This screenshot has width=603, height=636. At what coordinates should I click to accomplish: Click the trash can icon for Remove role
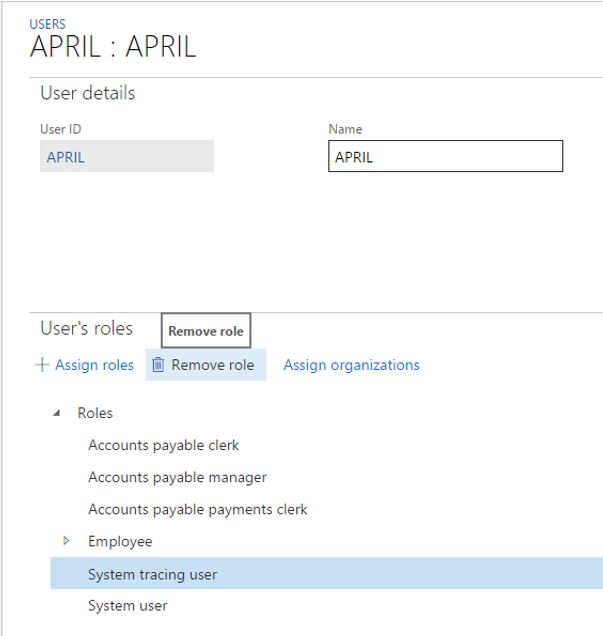tap(158, 365)
